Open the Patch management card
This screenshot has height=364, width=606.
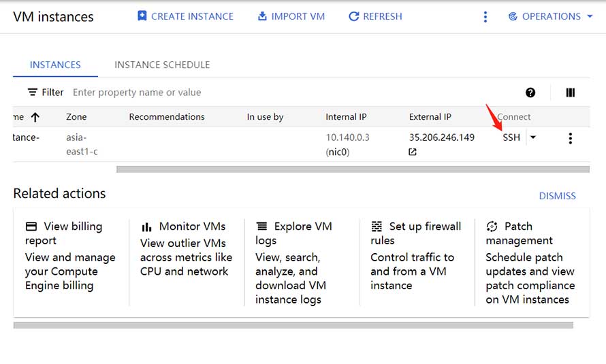click(x=530, y=263)
